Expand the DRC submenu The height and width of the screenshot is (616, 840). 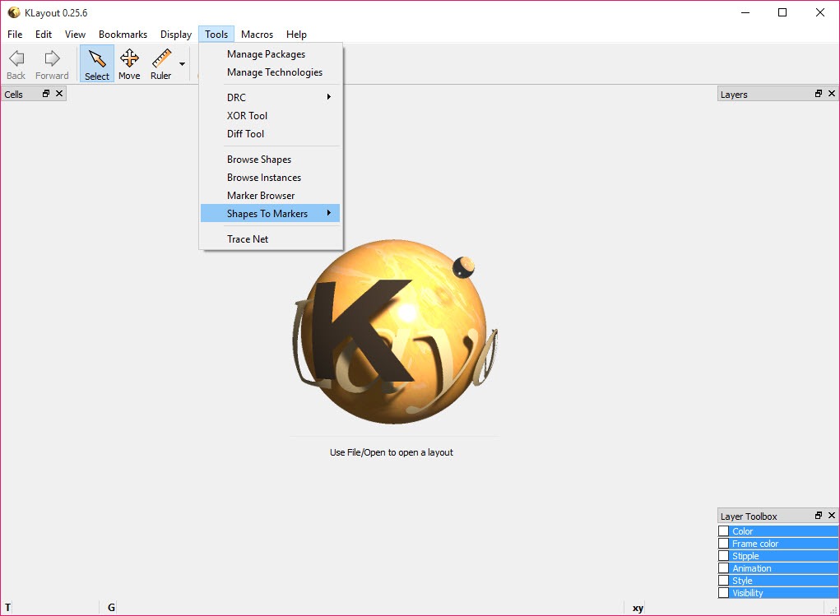(270, 98)
